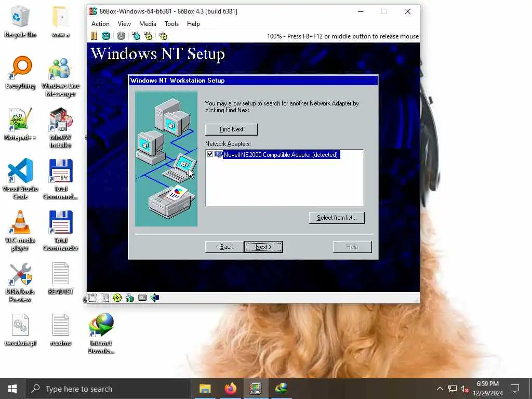Viewport: 532px width, 399px height.
Task: Open the Tools menu
Action: coord(171,24)
